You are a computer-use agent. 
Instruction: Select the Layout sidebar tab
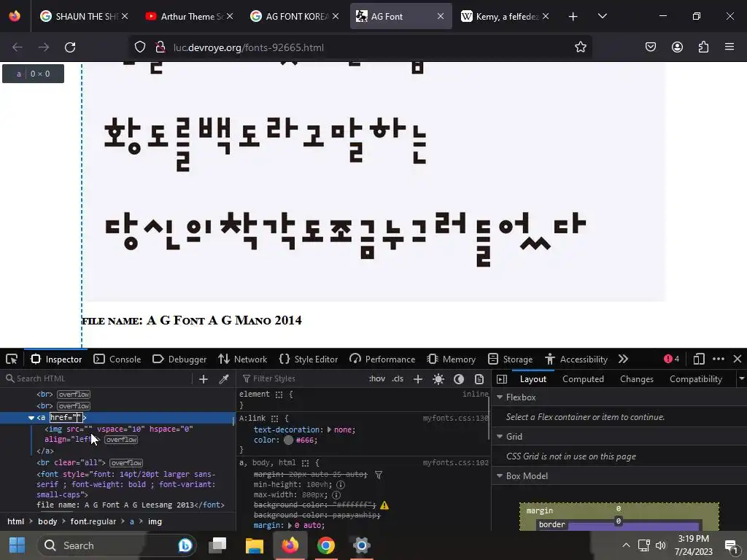(533, 379)
